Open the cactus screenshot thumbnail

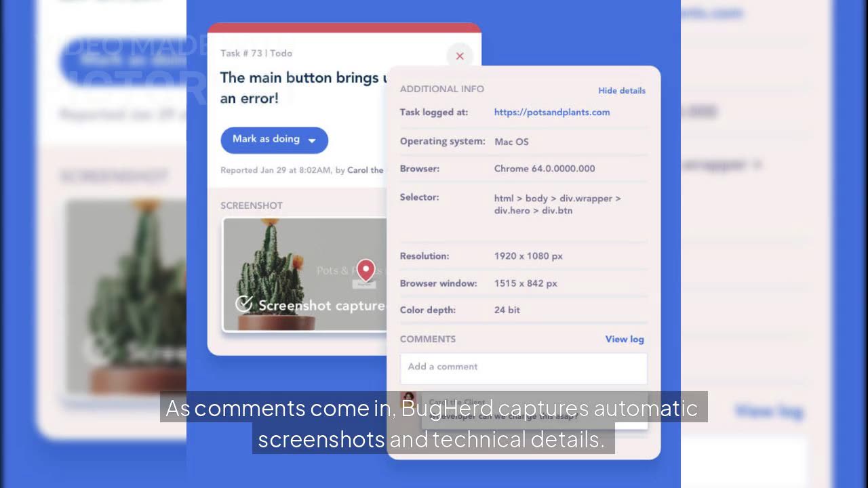pos(304,274)
